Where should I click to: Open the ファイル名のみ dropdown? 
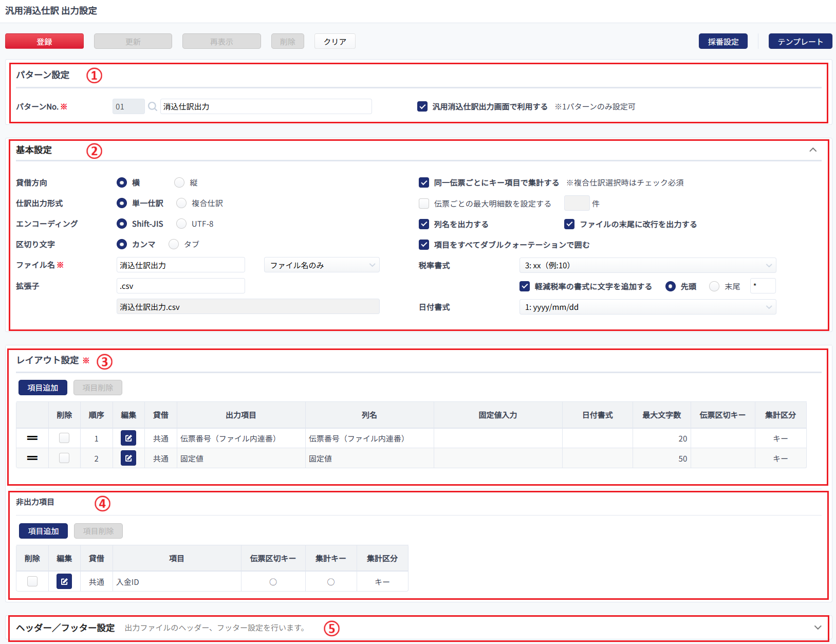coord(322,265)
